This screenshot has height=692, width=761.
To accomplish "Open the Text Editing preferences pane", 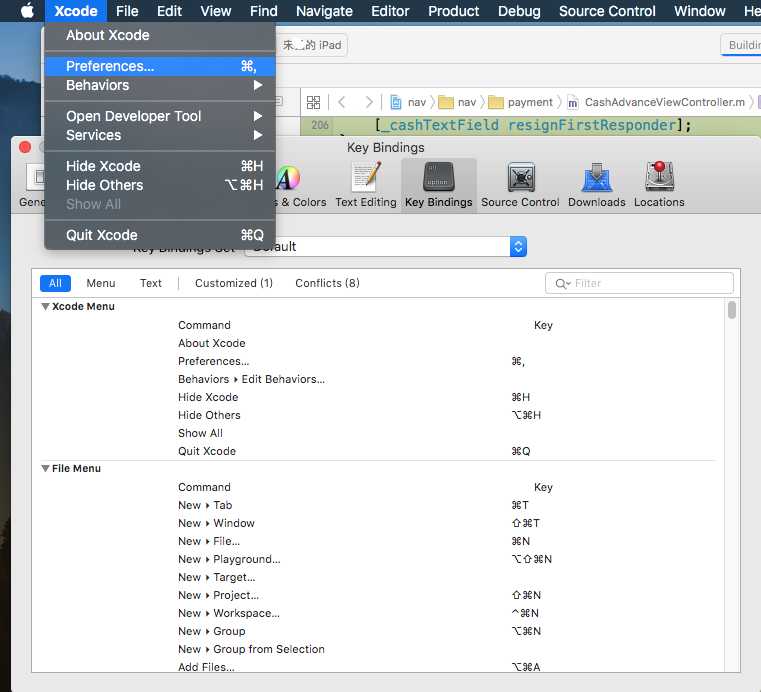I will [366, 185].
